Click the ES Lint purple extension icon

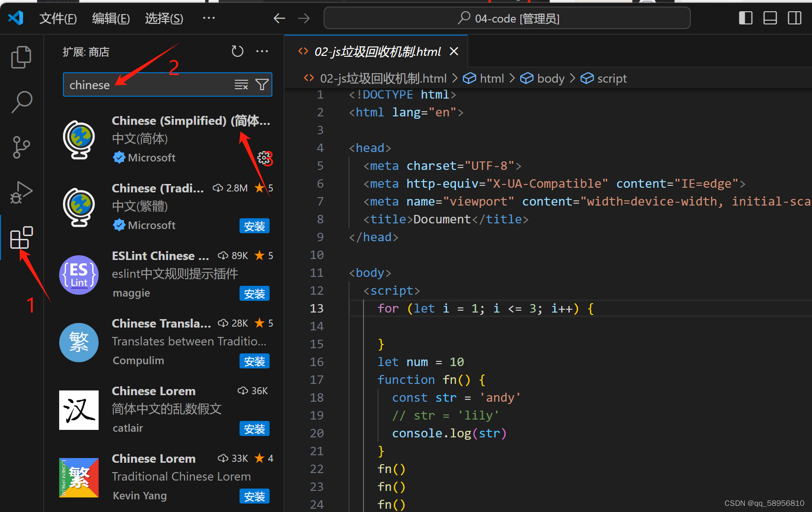[79, 275]
